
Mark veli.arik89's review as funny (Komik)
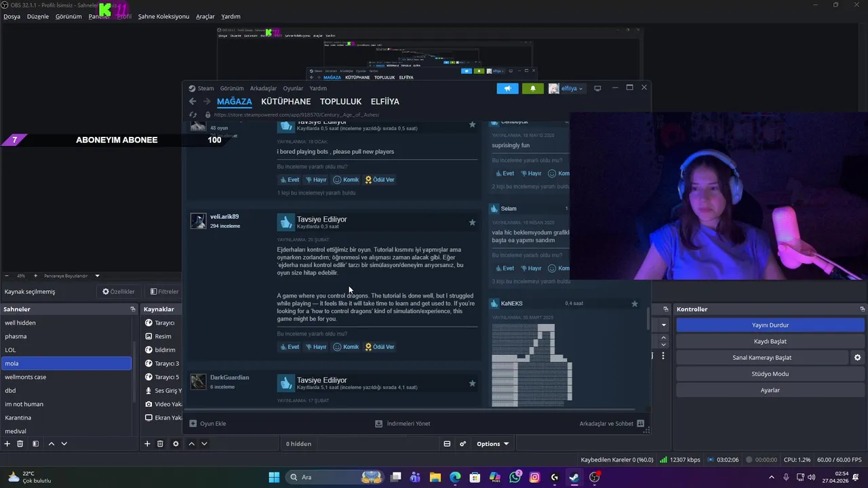(x=346, y=347)
